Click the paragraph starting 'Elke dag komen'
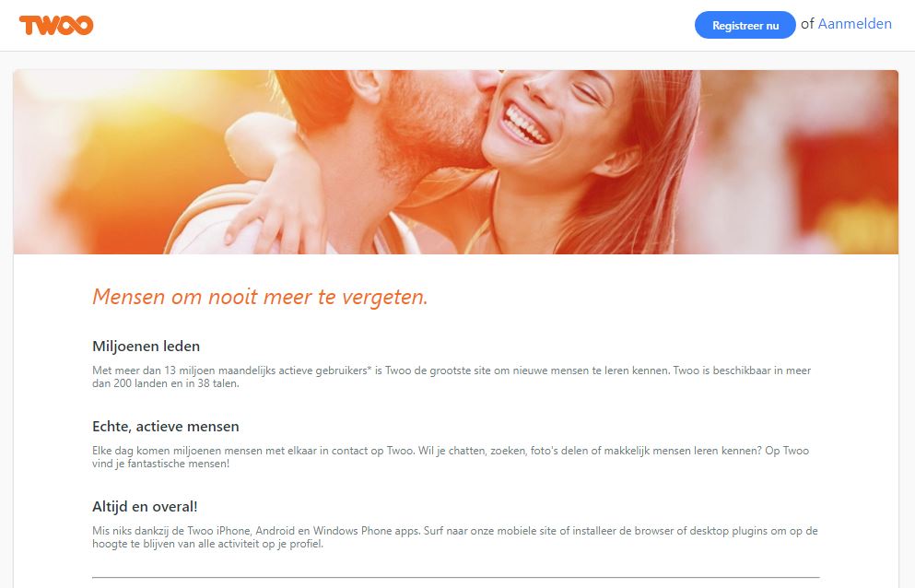The image size is (915, 588). pyautogui.click(x=451, y=456)
